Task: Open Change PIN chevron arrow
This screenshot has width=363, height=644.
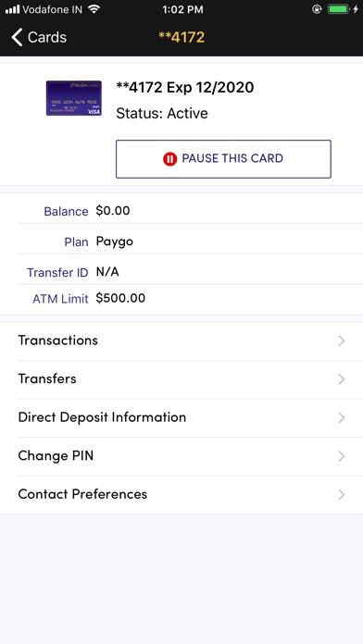Action: [341, 456]
